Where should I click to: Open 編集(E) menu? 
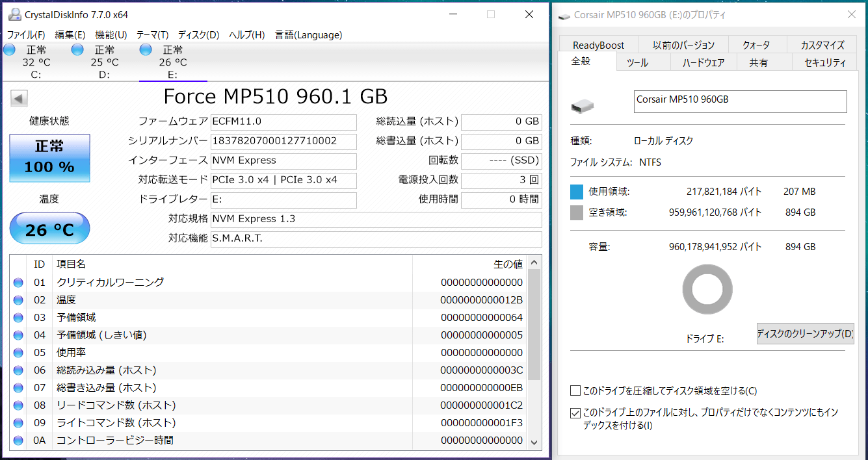[x=70, y=35]
